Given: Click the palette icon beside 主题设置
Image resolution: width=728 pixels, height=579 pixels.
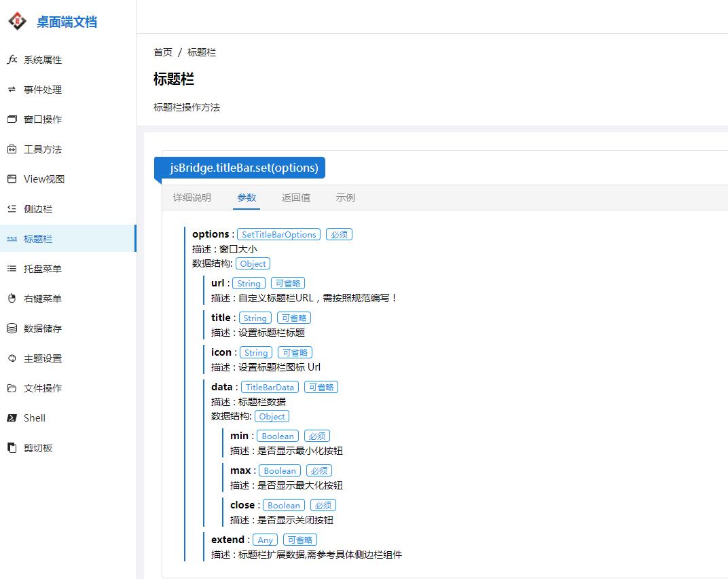Looking at the screenshot, I should [x=12, y=358].
